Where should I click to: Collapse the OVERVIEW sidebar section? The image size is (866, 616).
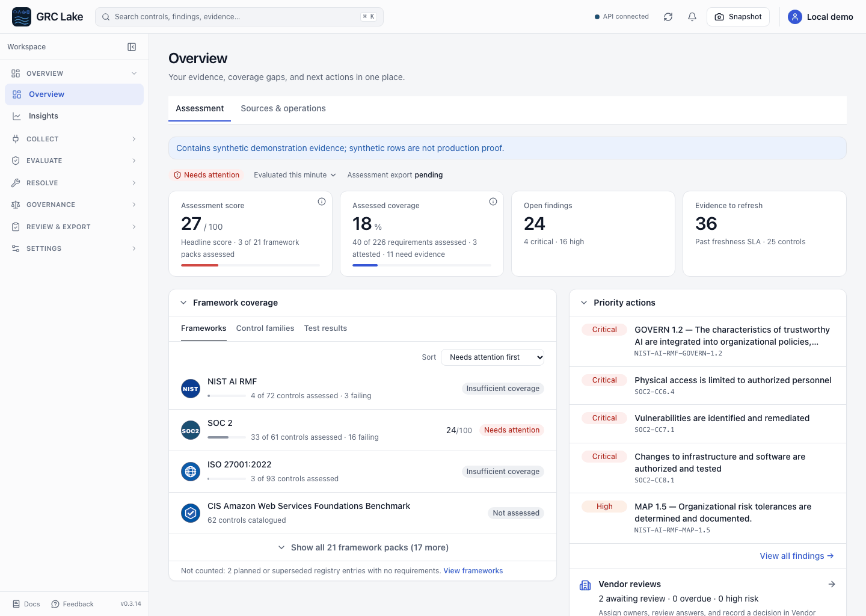click(75, 73)
